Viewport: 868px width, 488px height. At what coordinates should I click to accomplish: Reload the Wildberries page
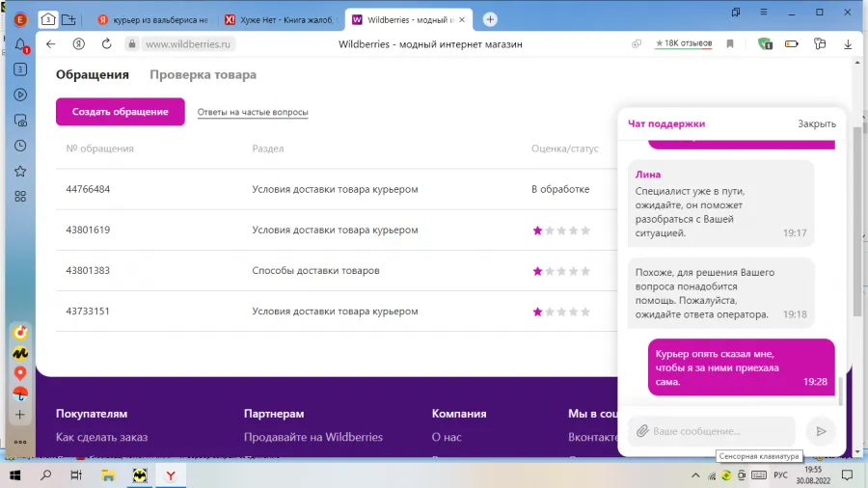pyautogui.click(x=107, y=43)
